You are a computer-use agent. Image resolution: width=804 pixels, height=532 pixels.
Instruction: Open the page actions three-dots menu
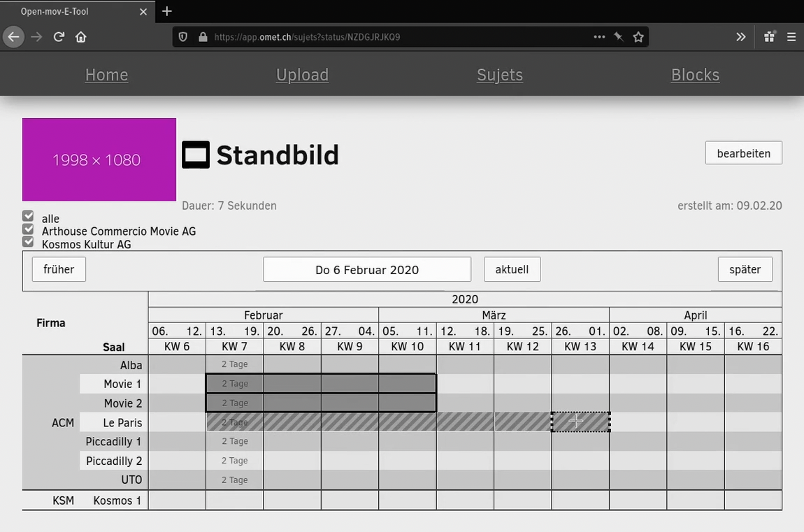pyautogui.click(x=599, y=37)
